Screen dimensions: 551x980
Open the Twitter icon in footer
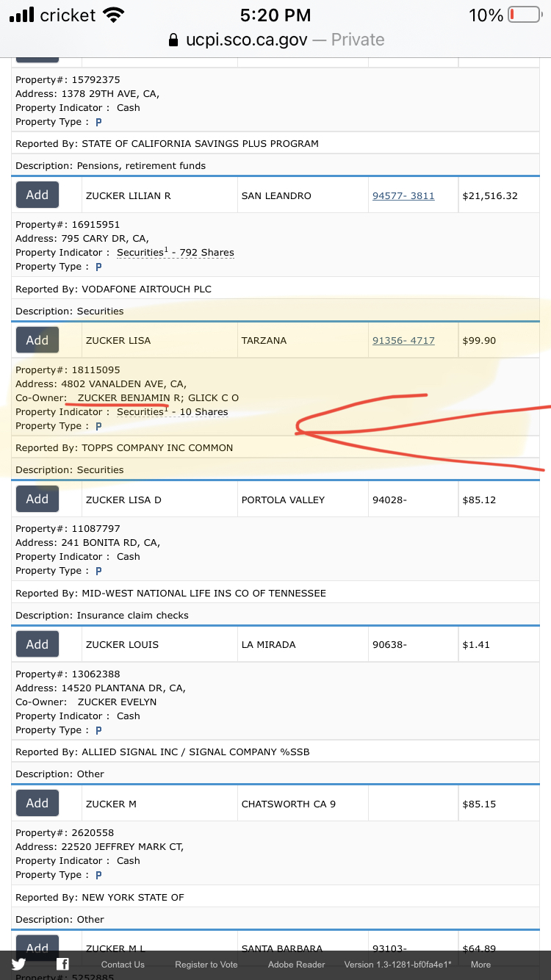click(18, 965)
